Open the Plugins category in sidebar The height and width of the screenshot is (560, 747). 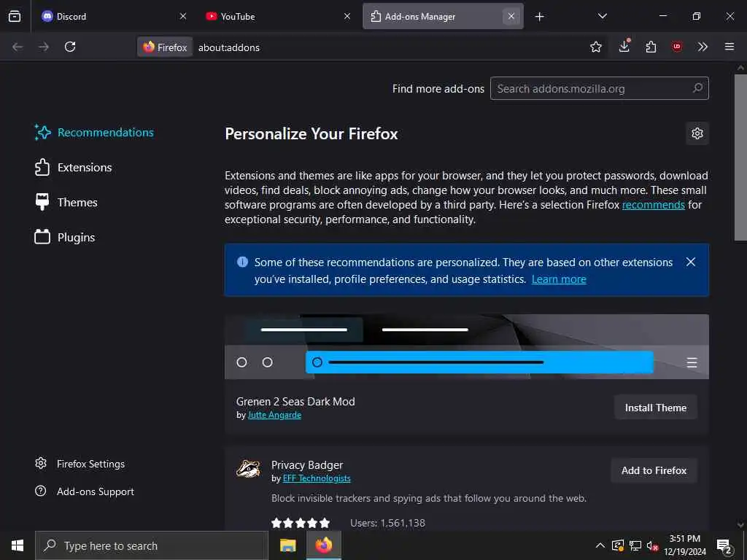pyautogui.click(x=65, y=237)
